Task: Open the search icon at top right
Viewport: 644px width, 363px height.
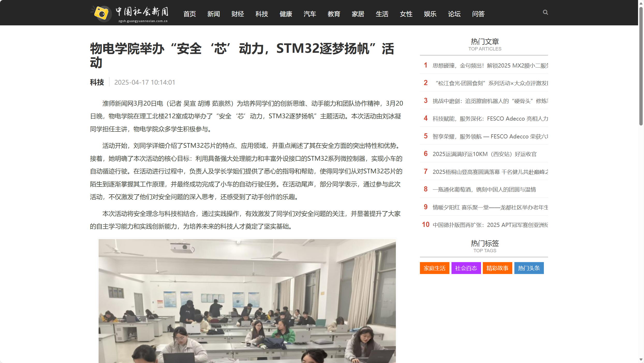Action: (x=545, y=12)
